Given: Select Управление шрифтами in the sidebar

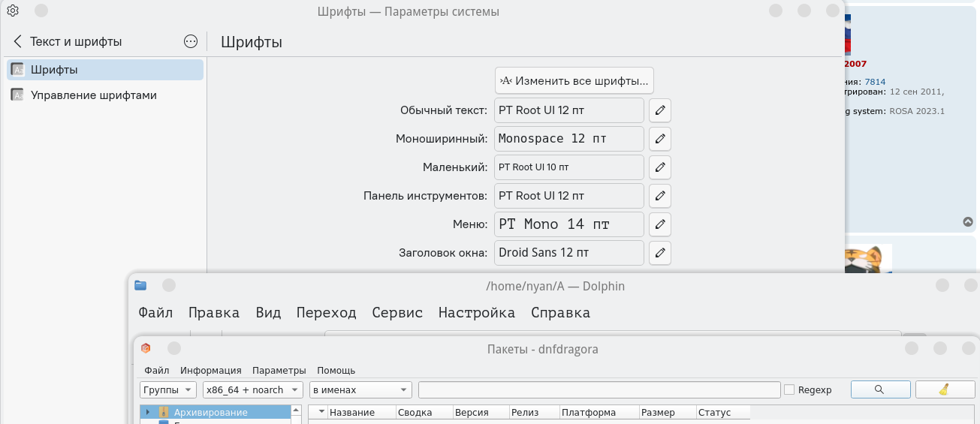Looking at the screenshot, I should (x=93, y=95).
